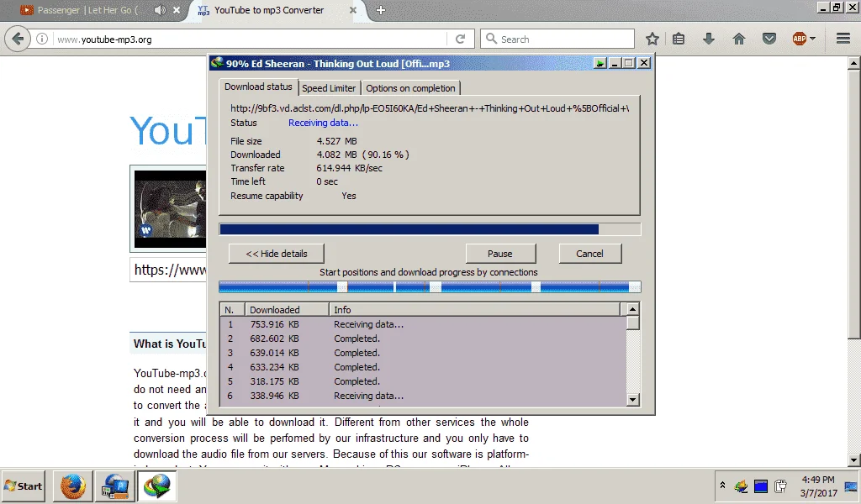Expand Adblock Plus dropdown arrow
This screenshot has width=861, height=504.
[x=813, y=39]
